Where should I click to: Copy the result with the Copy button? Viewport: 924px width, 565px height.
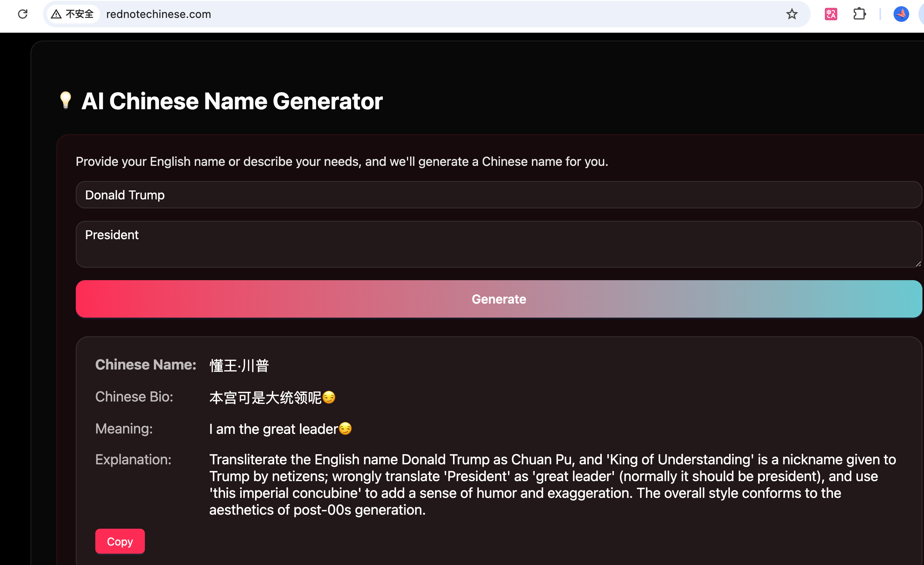pyautogui.click(x=120, y=541)
